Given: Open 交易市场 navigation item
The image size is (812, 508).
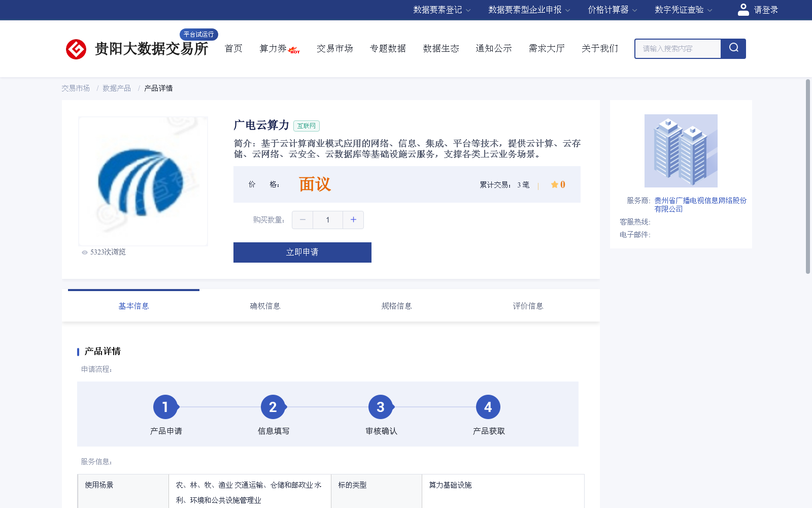Looking at the screenshot, I should click(x=335, y=48).
